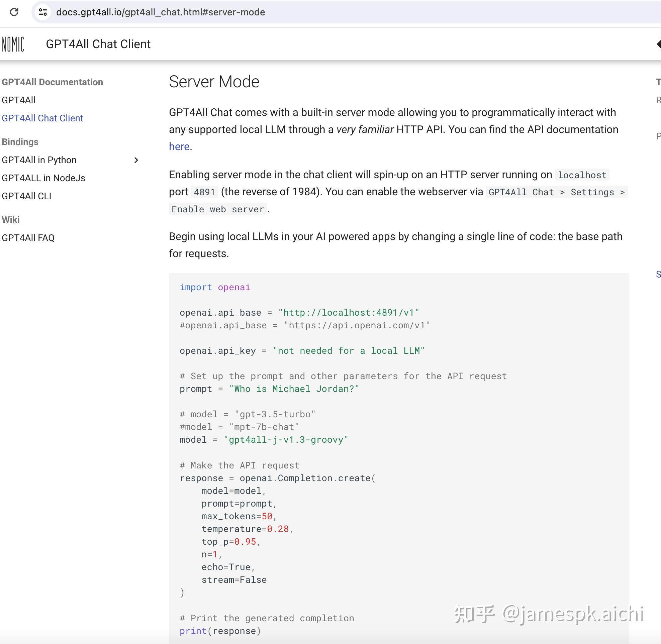
Task: Click the Wiki section label
Action: pos(10,220)
